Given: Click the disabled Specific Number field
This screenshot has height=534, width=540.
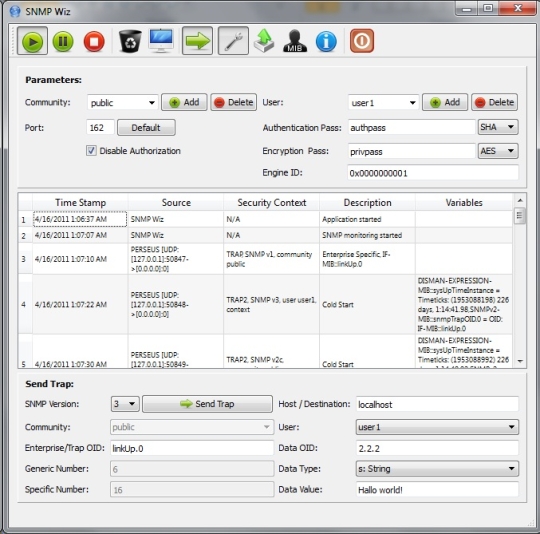Looking at the screenshot, I should pyautogui.click(x=192, y=490).
